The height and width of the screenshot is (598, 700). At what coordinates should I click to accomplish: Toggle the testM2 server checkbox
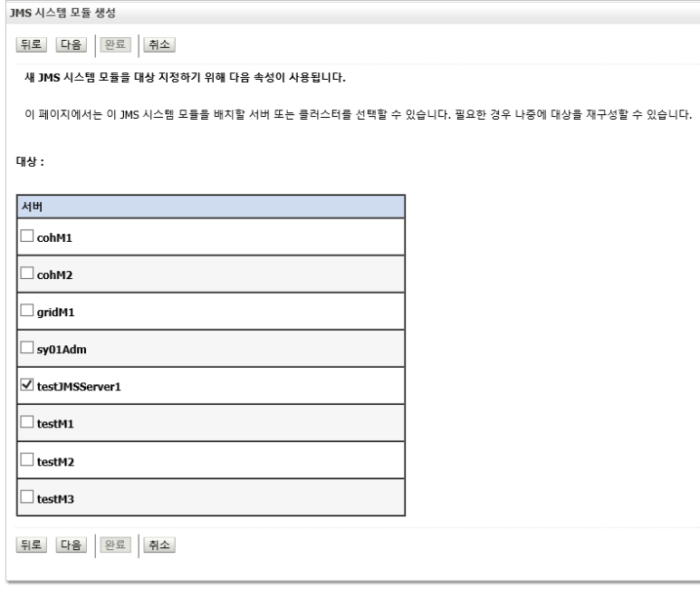coord(27,459)
